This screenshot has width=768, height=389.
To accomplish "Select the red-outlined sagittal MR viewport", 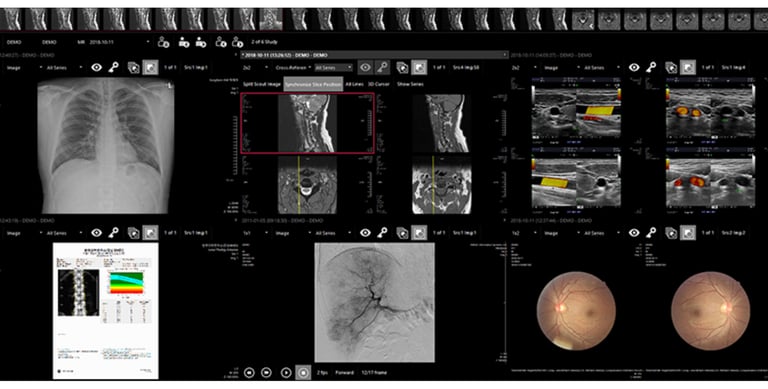I will 307,123.
